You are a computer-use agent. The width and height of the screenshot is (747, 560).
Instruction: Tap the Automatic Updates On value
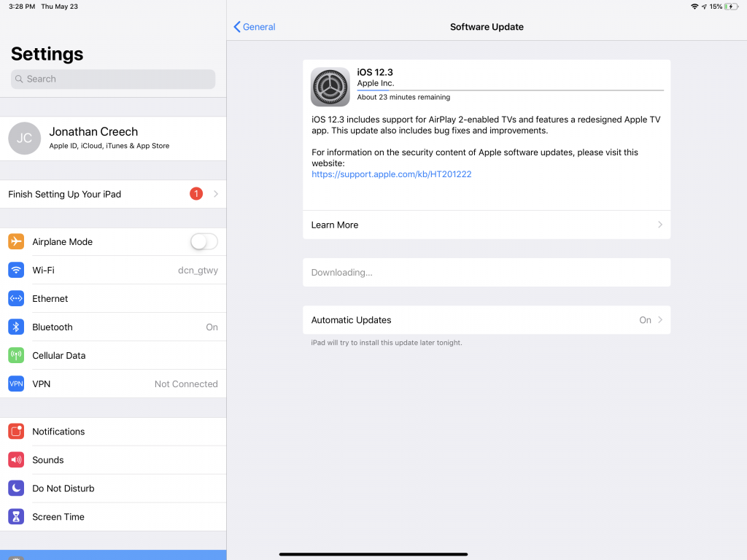(x=645, y=320)
